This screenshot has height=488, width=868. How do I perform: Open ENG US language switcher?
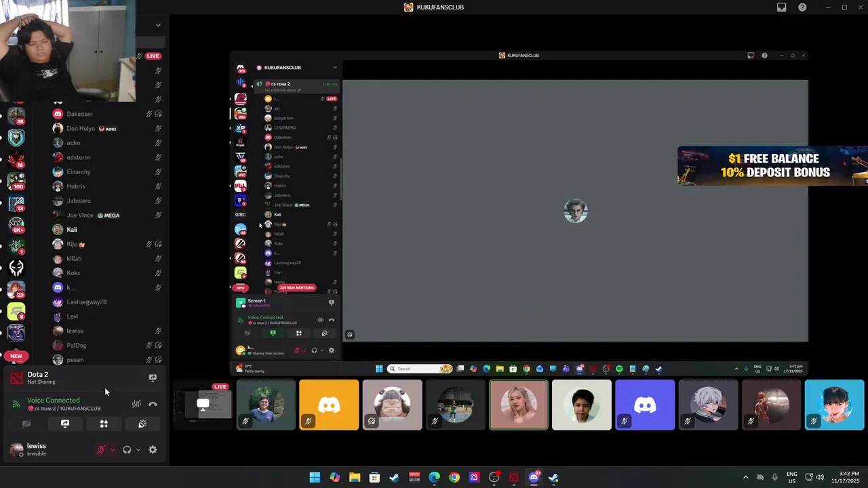(x=792, y=477)
